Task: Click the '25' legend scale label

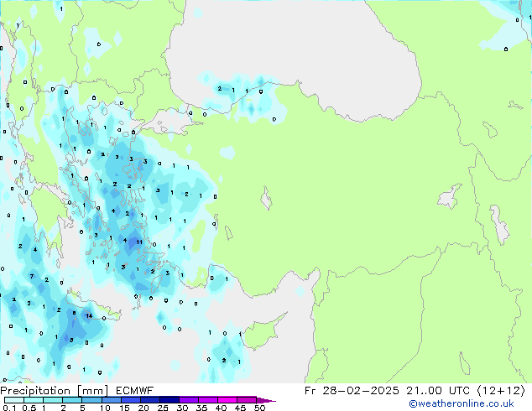Action: (163, 408)
